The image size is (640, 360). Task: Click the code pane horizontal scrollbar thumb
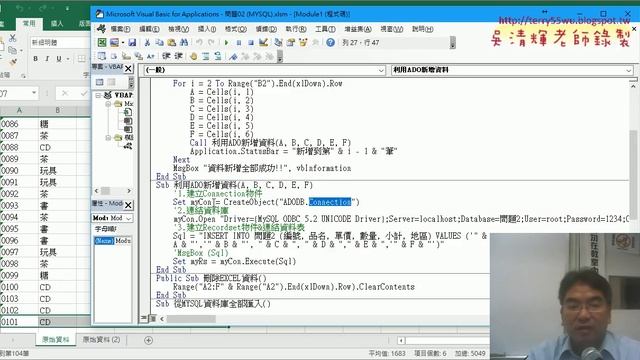(x=191, y=319)
